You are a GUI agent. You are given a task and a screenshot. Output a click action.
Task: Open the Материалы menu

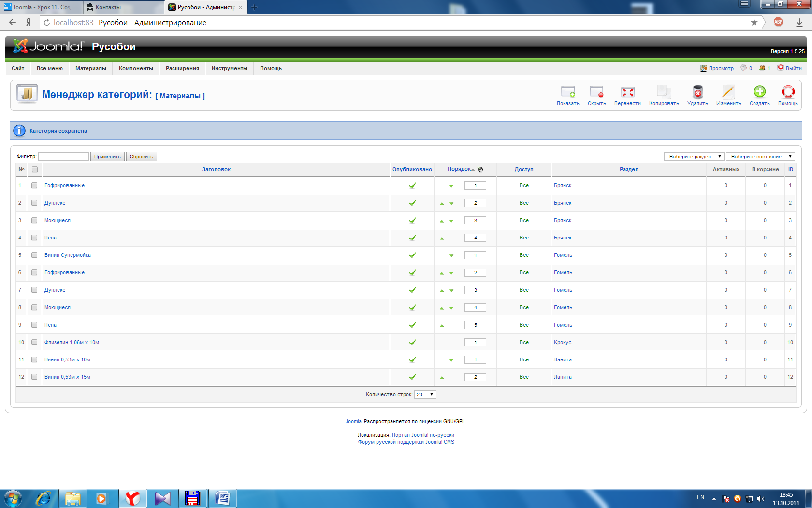pos(91,68)
